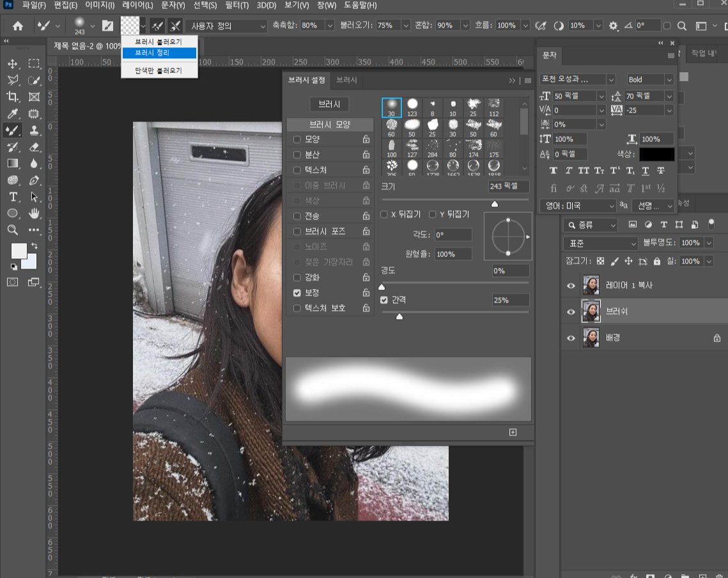Click the text 색상 black swatch
The width and height of the screenshot is (728, 578).
657,154
